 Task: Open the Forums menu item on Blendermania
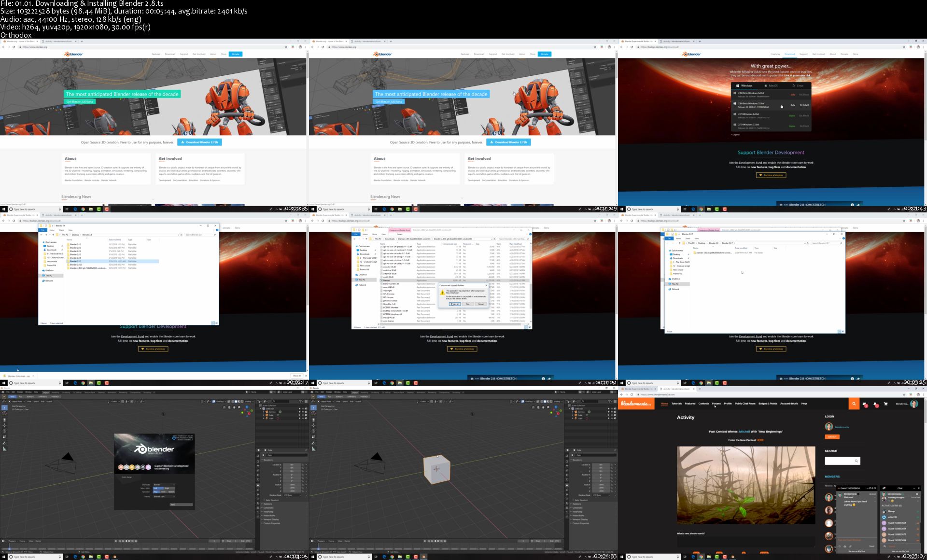pos(716,404)
